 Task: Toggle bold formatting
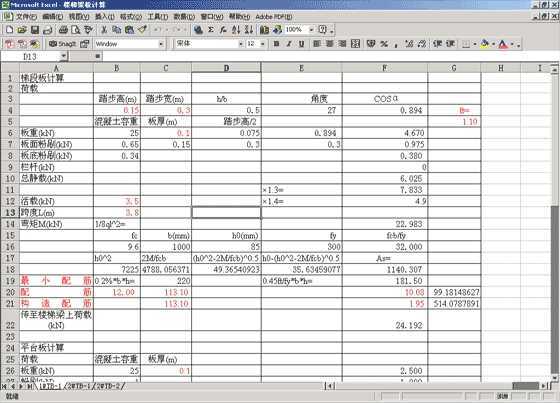(276, 44)
